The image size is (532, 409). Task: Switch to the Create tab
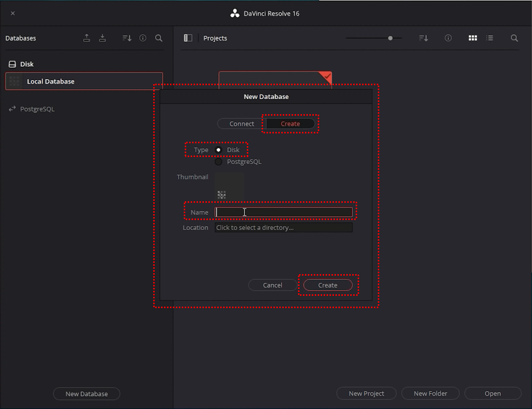(291, 124)
